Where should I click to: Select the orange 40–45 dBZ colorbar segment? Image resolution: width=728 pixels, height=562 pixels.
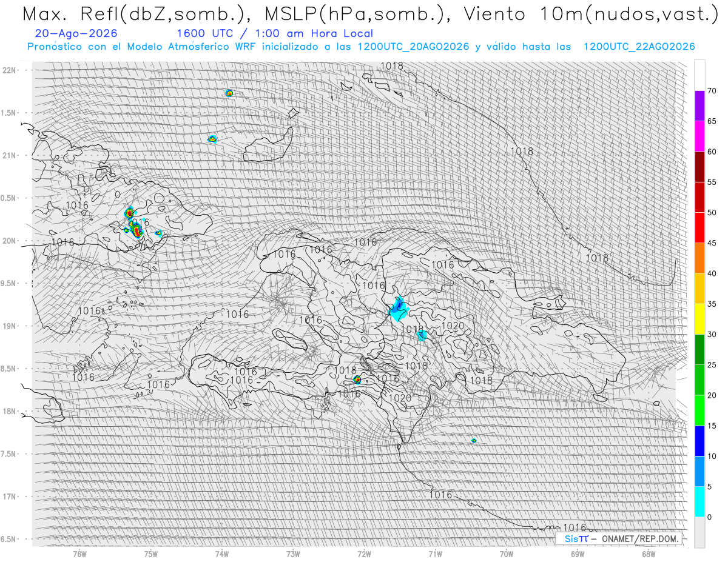699,258
